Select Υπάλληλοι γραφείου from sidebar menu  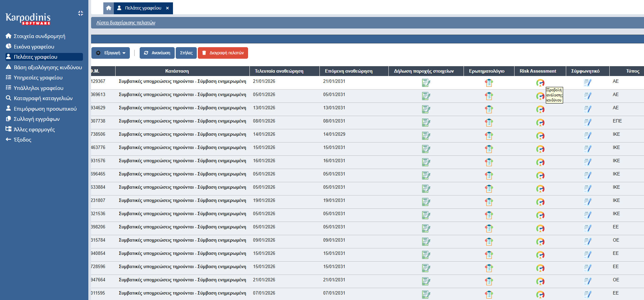click(38, 88)
